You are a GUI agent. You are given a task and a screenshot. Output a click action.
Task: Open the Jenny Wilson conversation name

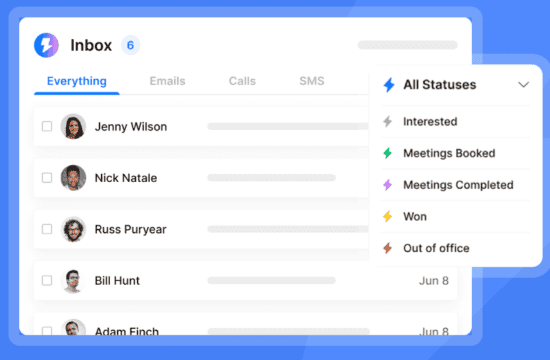[x=131, y=127]
